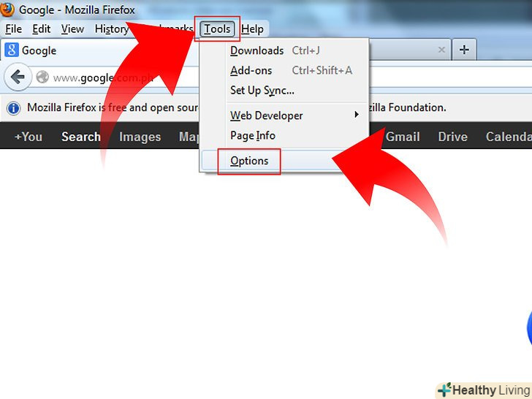Open a new tab with plus button
The image size is (532, 399).
click(x=464, y=50)
